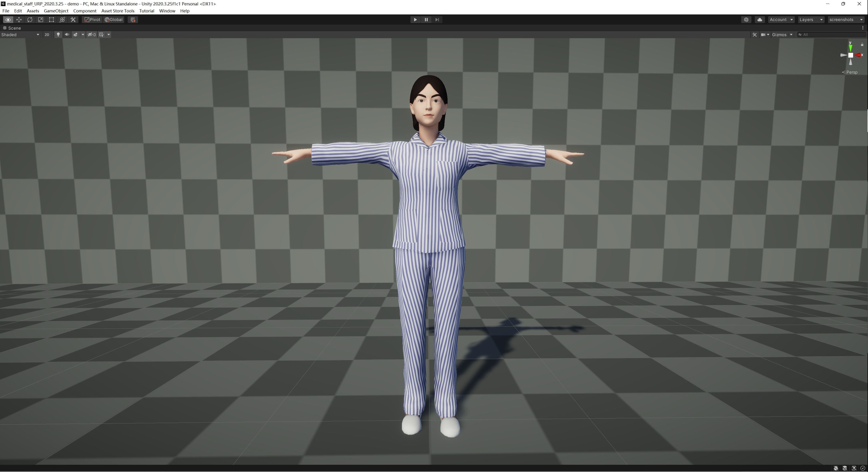Screen dimensions: 868x472
Task: Restore down the Unity window
Action: click(843, 4)
